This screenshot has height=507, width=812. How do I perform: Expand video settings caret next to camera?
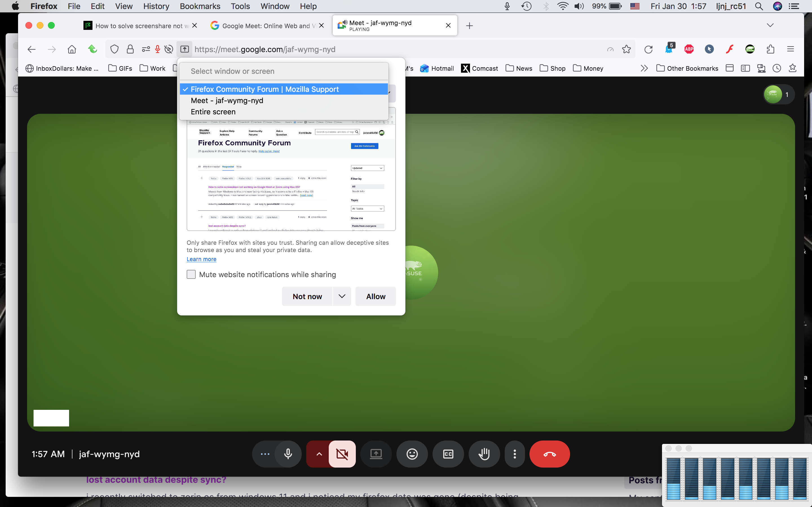click(319, 454)
